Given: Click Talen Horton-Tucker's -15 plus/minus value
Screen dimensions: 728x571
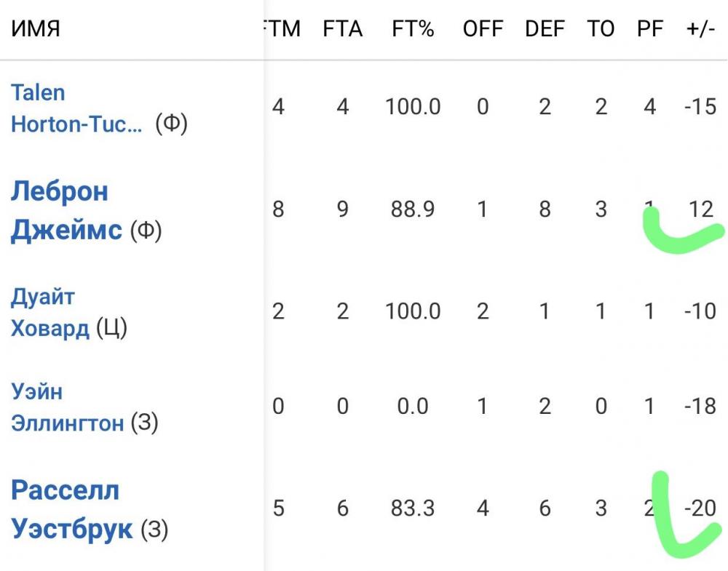Looking at the screenshot, I should (700, 108).
